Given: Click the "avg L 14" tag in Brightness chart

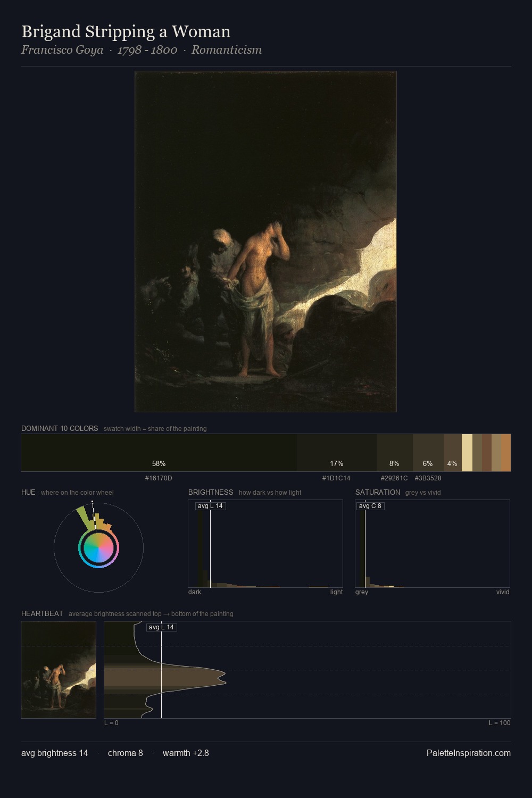Looking at the screenshot, I should pos(210,506).
